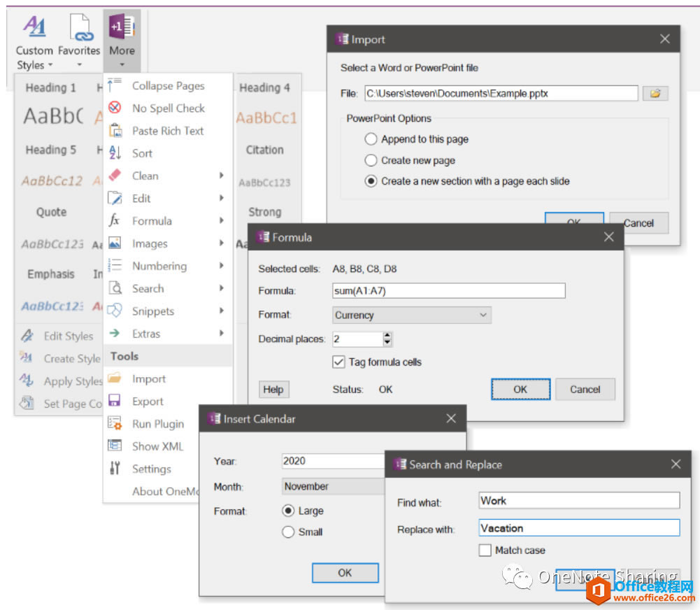The image size is (700, 610).
Task: Open the file browse icon in Import dialog
Action: (x=655, y=93)
